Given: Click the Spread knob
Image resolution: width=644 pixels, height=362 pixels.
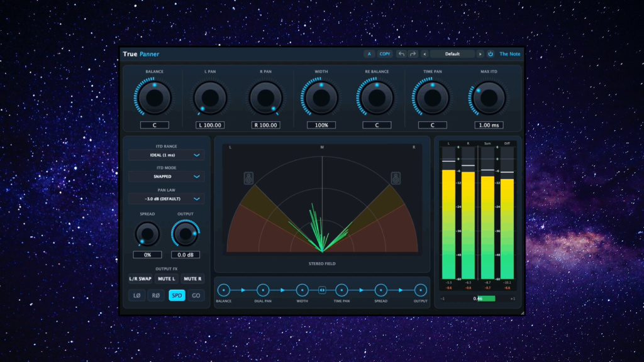Looking at the screenshot, I should coord(147,234).
